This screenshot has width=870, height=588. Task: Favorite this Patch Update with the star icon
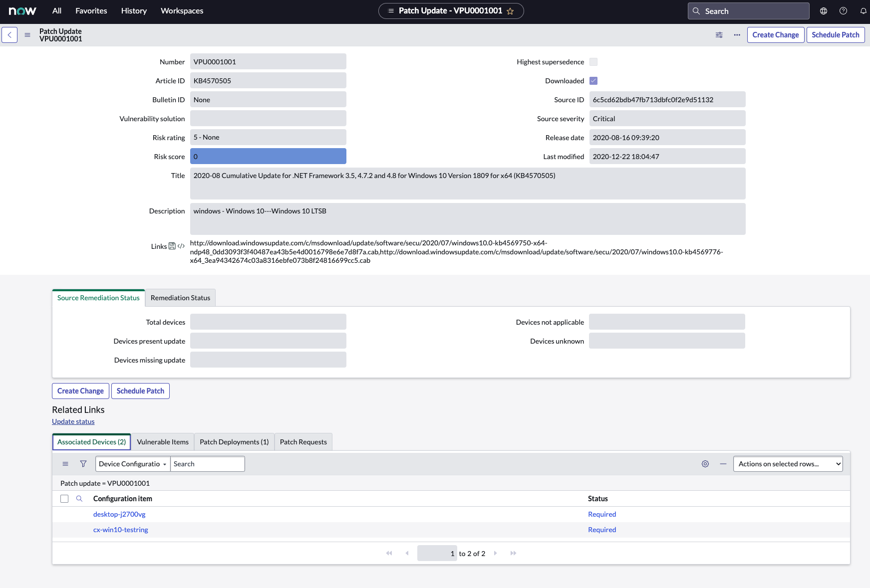(x=510, y=11)
